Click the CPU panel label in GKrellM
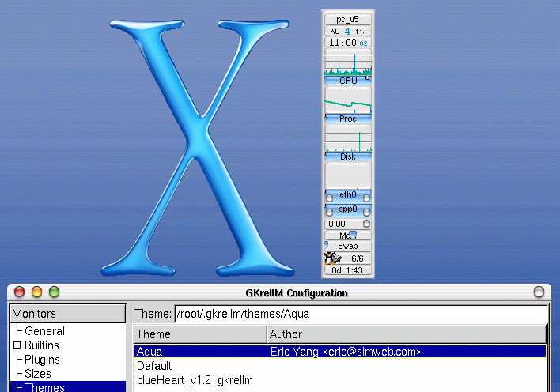This screenshot has width=560, height=392. (x=347, y=81)
